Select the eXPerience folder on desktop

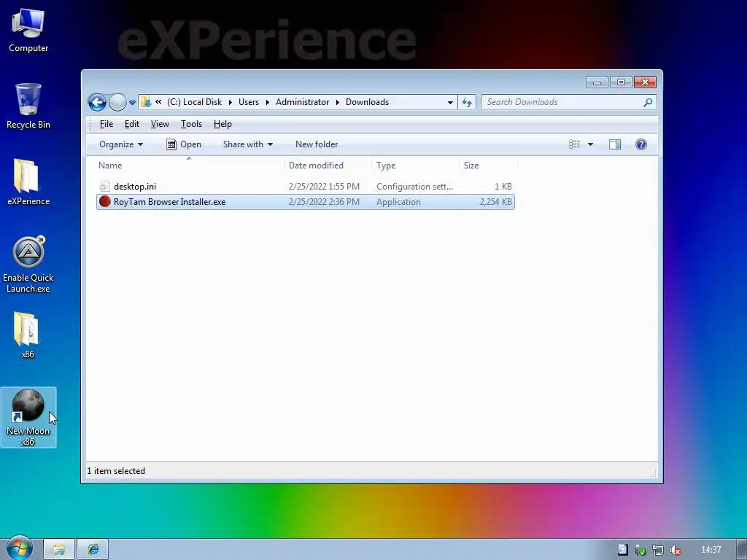tap(28, 182)
